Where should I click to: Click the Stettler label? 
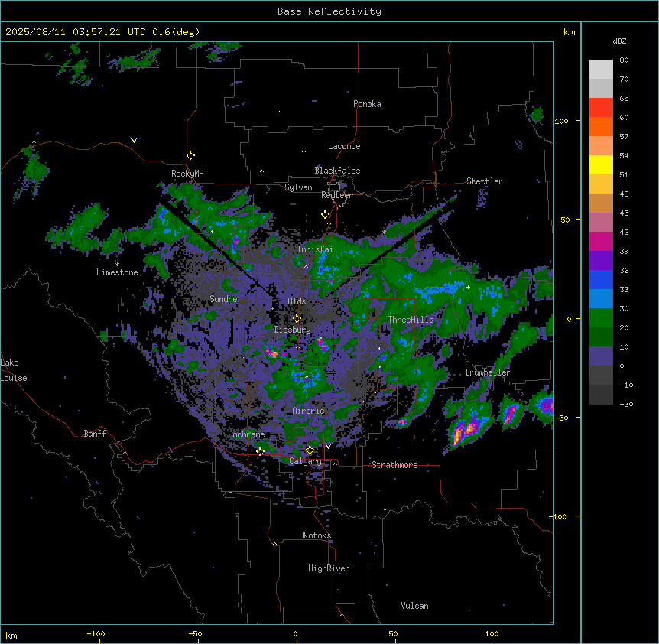point(485,181)
